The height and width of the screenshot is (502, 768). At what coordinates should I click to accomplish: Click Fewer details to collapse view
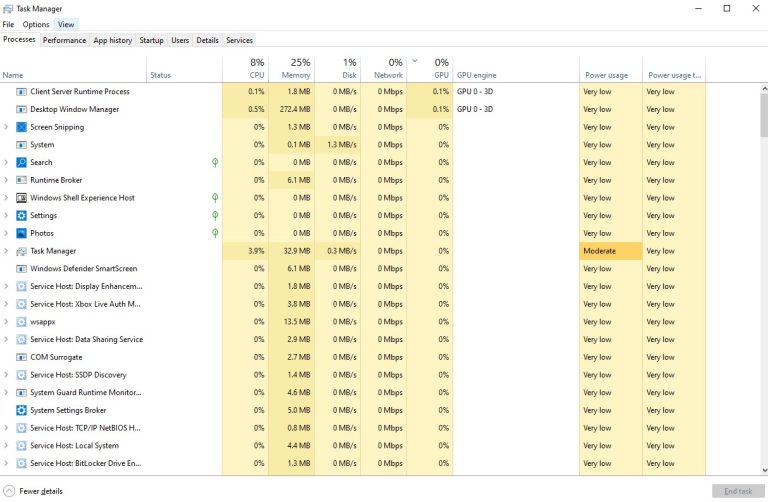click(x=33, y=491)
